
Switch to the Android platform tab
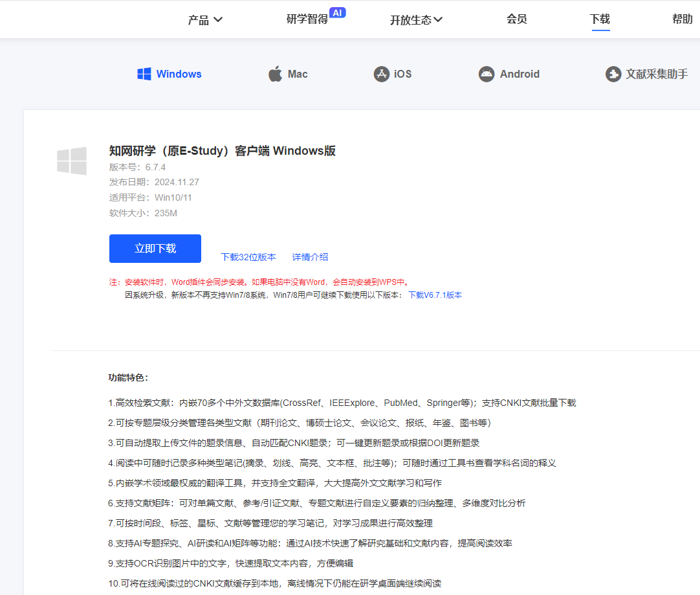click(x=509, y=74)
